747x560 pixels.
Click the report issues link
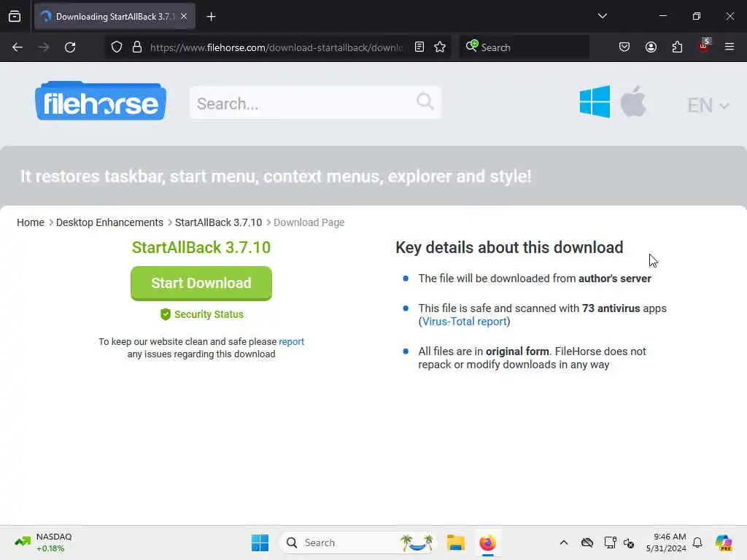point(291,341)
